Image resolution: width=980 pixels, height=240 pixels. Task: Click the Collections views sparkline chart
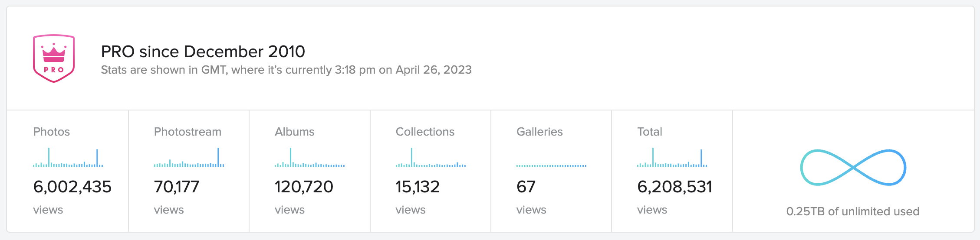point(431,158)
